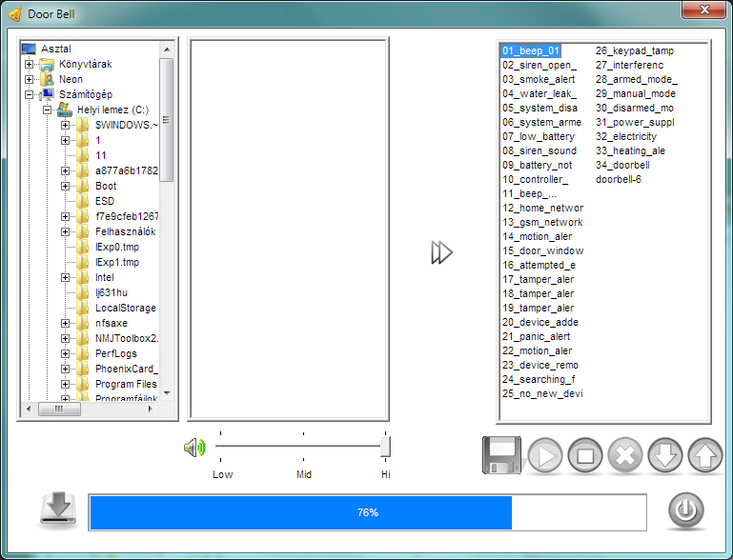733x560 pixels.
Task: Click the download to device icon
Action: (56, 510)
